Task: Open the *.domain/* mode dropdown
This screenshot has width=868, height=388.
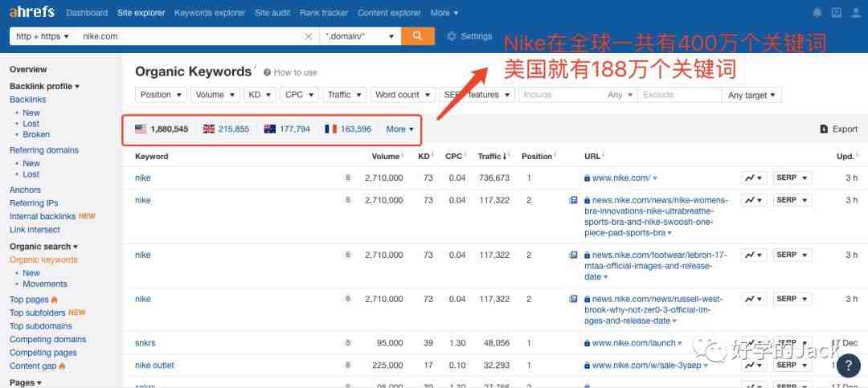Action: [360, 36]
